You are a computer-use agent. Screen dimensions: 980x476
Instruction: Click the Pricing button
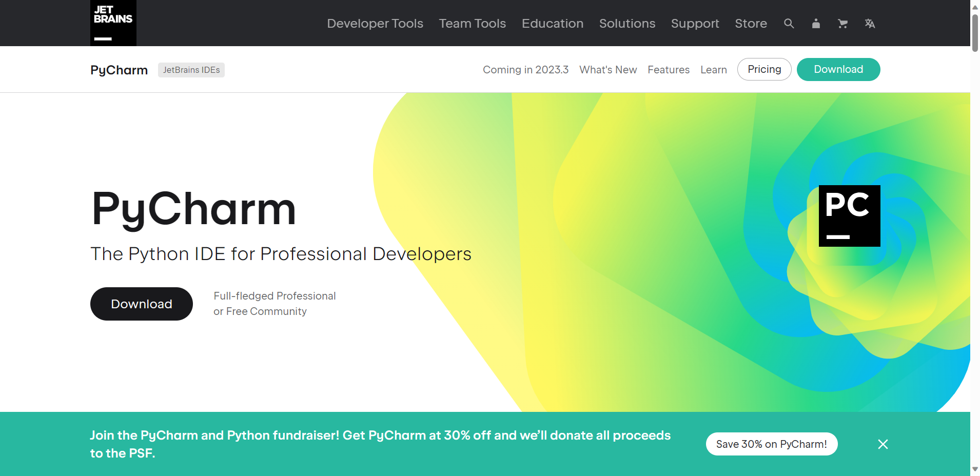pyautogui.click(x=765, y=69)
